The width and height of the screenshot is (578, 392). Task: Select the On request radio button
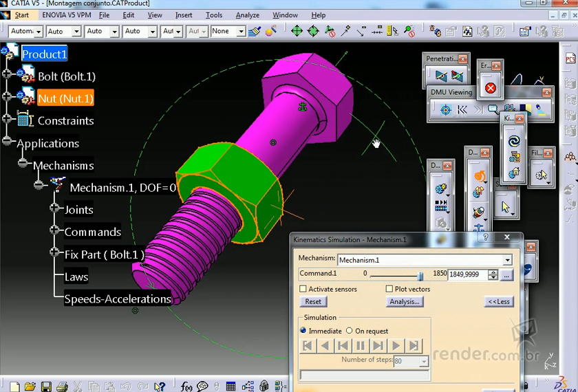[349, 331]
